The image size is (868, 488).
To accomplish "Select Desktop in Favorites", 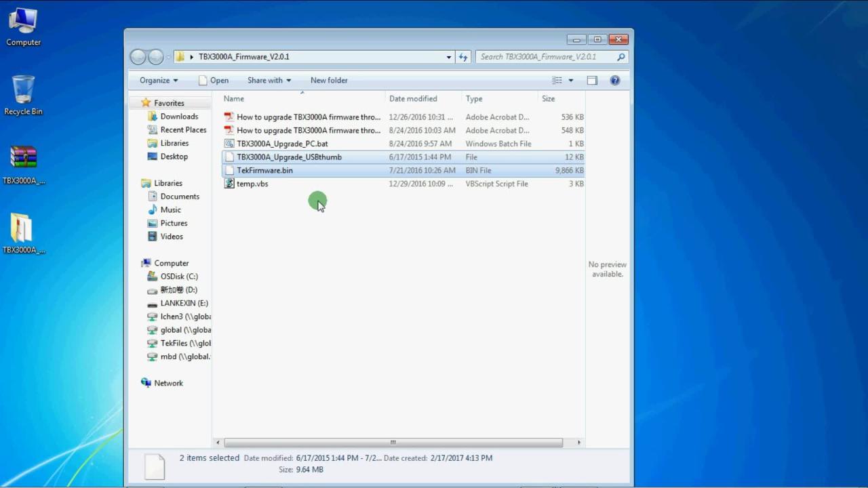I will pos(174,157).
